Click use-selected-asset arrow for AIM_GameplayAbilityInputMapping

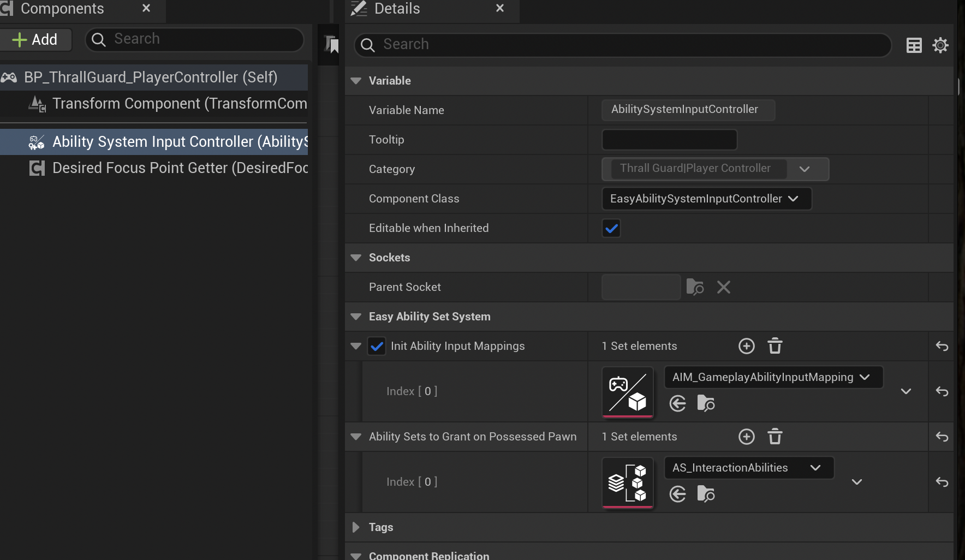click(677, 404)
